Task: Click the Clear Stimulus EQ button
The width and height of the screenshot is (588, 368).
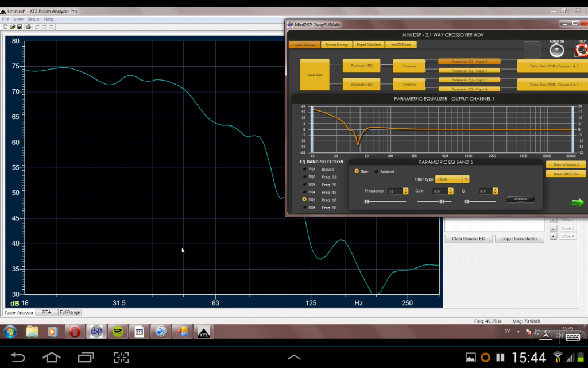Action: (469, 239)
